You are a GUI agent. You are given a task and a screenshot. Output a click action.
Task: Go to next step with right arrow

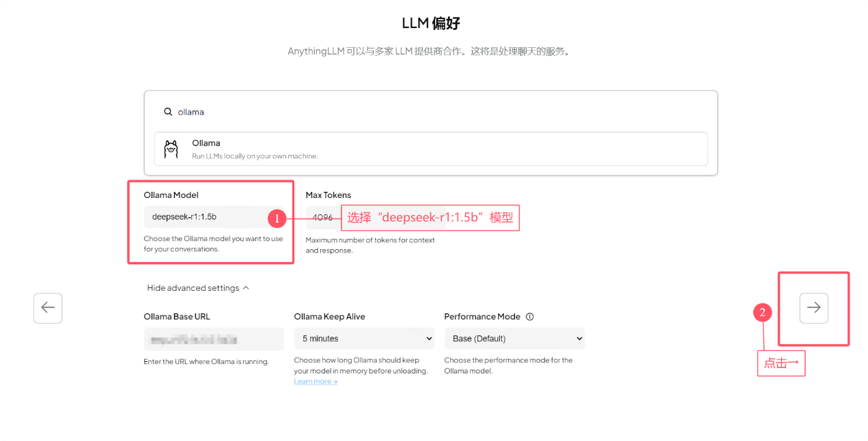click(813, 308)
